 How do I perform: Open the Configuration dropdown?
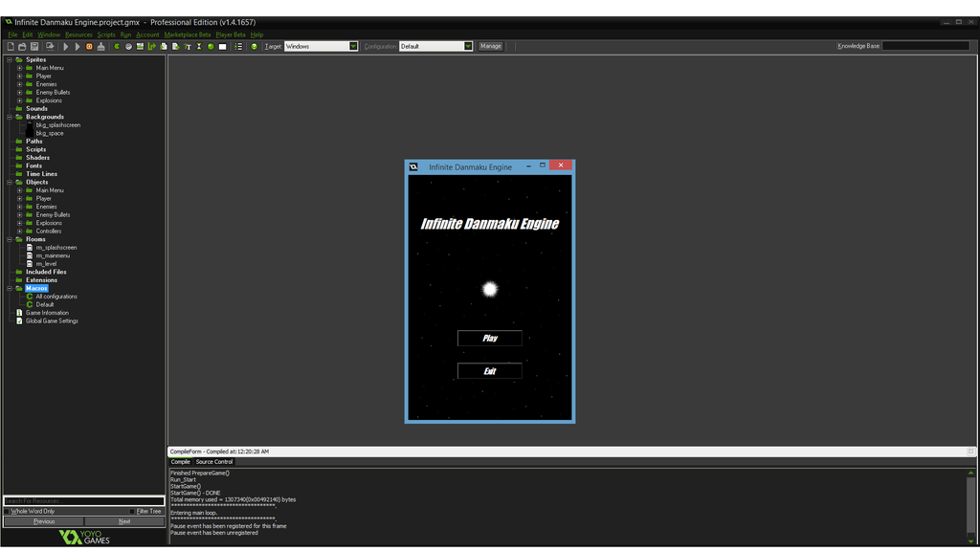(468, 46)
